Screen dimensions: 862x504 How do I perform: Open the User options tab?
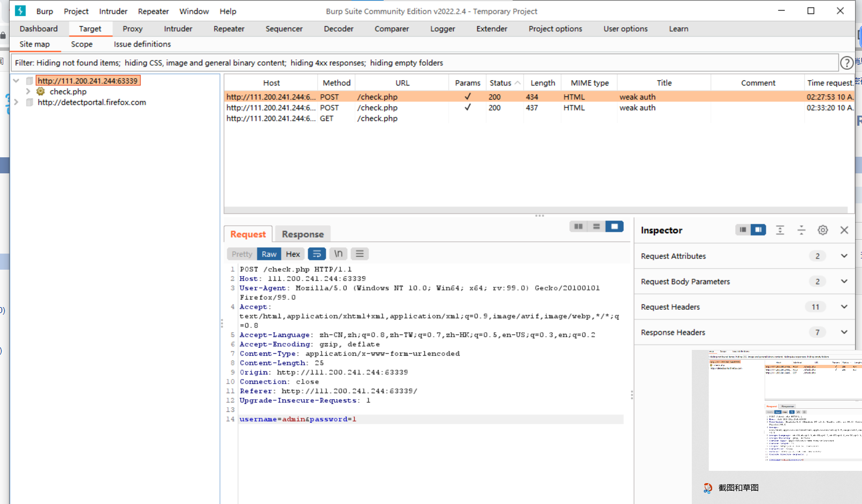625,29
